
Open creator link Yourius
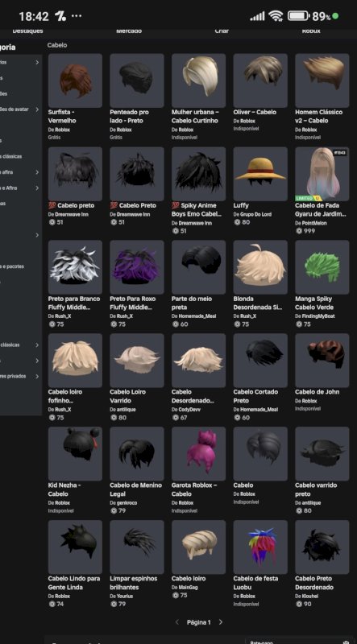click(x=125, y=596)
